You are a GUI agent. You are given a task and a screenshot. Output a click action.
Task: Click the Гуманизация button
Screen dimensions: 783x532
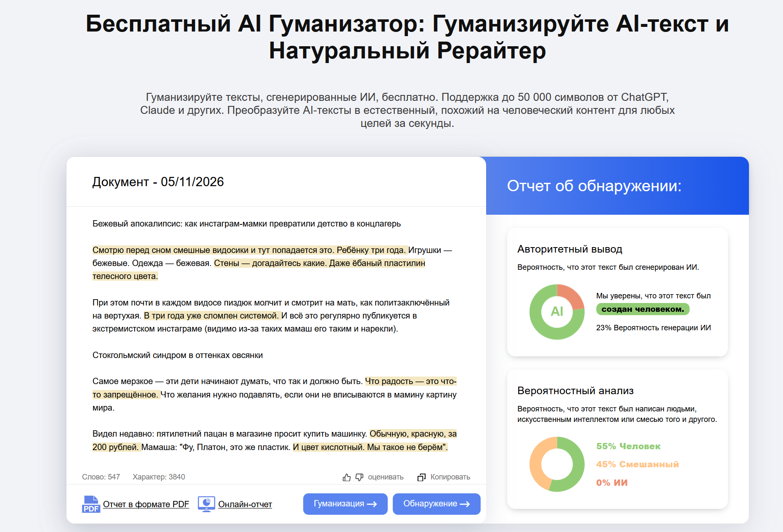click(345, 504)
